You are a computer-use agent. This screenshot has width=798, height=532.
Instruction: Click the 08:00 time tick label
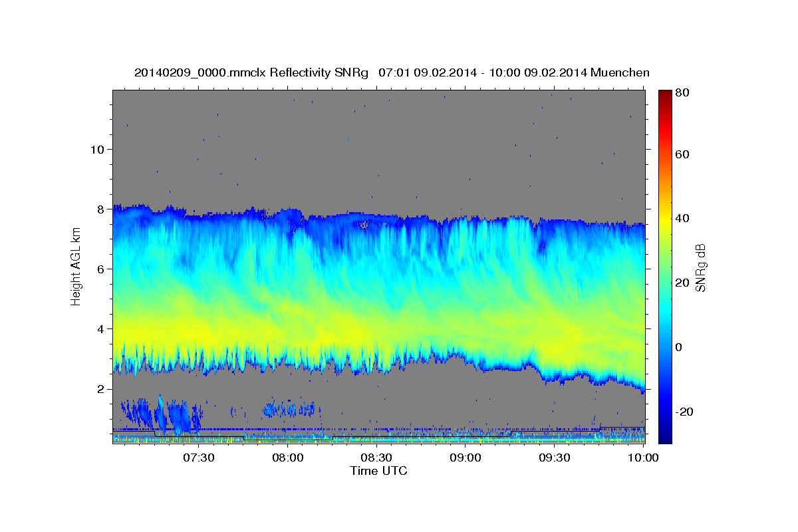(287, 458)
